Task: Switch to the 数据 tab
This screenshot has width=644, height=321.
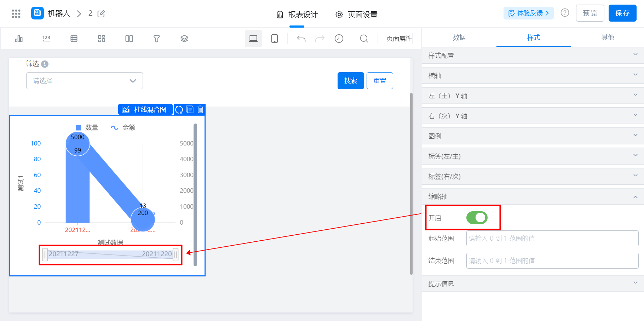Action: click(459, 38)
